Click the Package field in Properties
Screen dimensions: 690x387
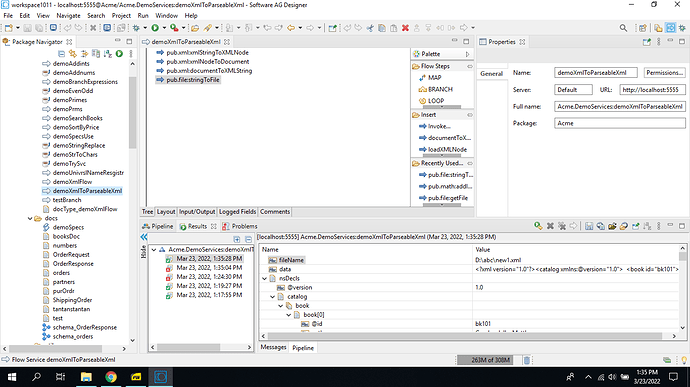point(620,123)
